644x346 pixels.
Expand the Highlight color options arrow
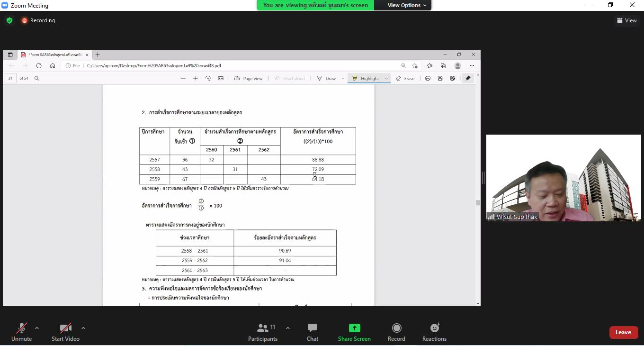tap(386, 78)
